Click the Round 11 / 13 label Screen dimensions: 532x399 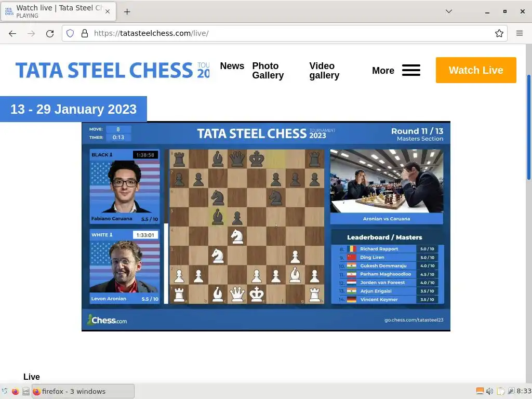click(x=417, y=131)
